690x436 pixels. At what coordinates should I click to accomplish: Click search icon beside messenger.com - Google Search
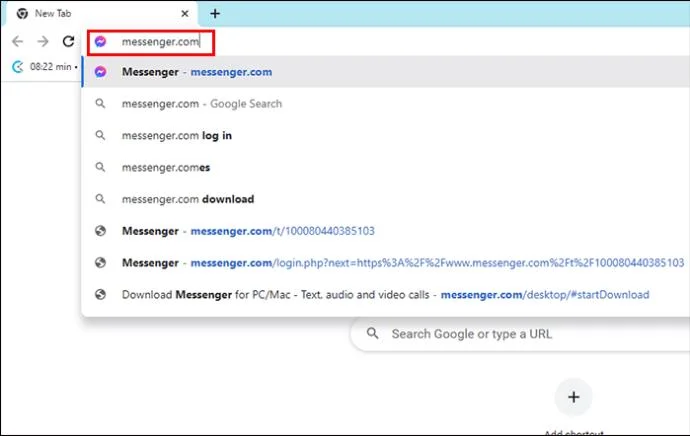pos(100,103)
